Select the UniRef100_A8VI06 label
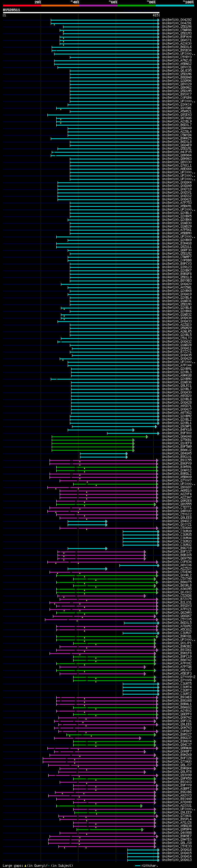 [177, 565]
